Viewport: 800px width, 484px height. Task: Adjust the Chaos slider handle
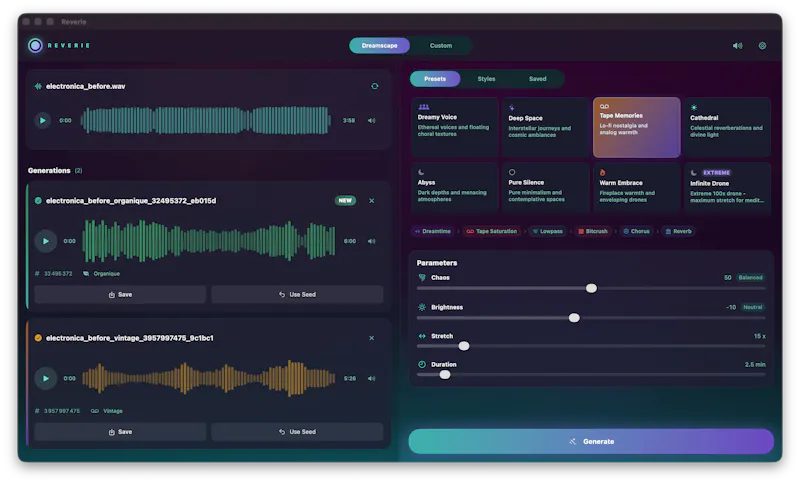coord(591,288)
